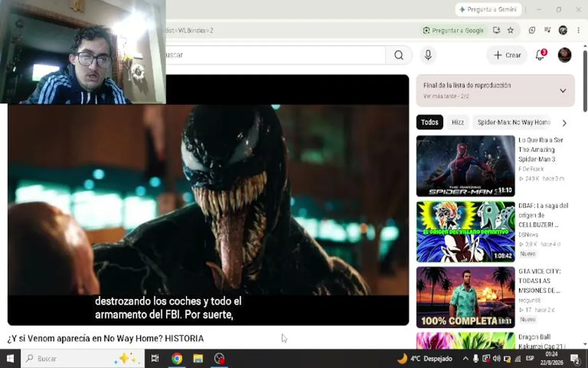
Task: Open the DBAF Cell Buzer video thumbnail
Action: point(465,232)
